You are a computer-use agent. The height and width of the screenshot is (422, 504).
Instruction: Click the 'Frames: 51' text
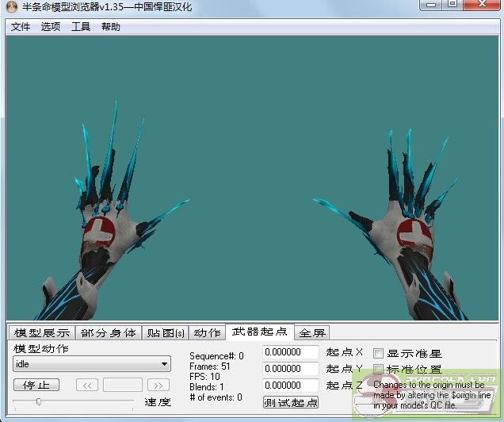point(209,366)
